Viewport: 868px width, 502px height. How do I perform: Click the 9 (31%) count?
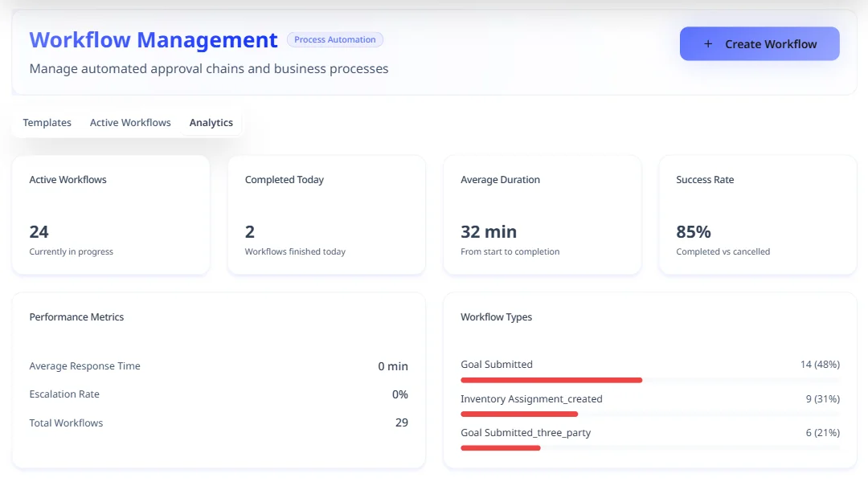coord(823,398)
